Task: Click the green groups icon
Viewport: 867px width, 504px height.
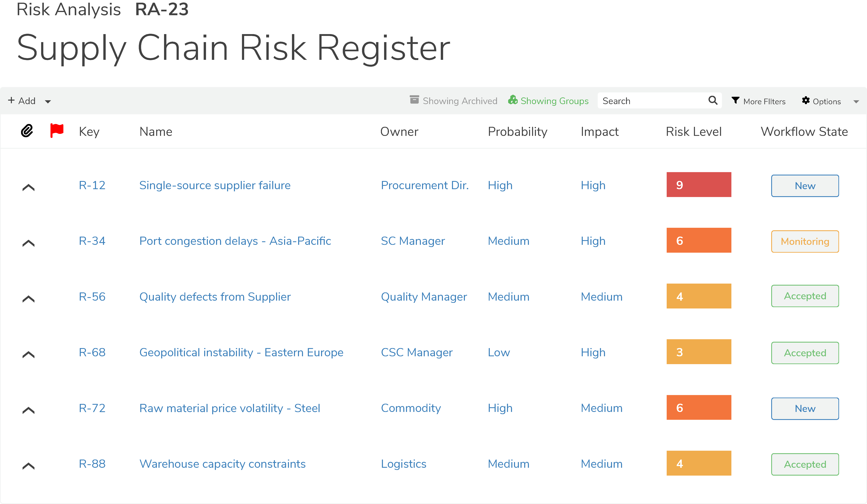Action: pos(513,100)
